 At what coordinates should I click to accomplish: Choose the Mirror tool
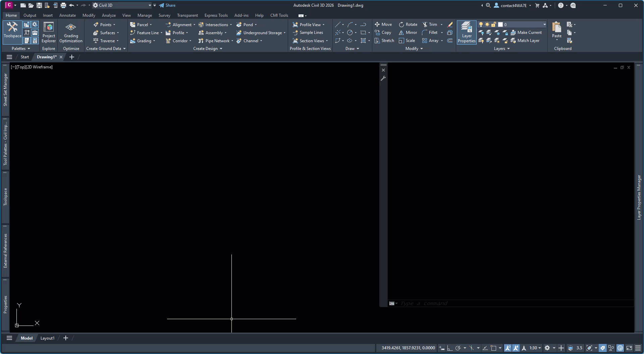pos(408,33)
